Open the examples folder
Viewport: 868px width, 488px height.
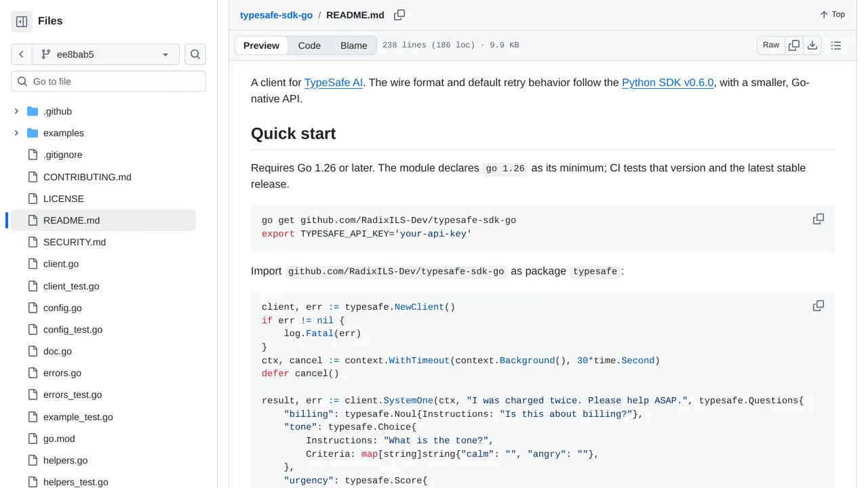pyautogui.click(x=64, y=133)
